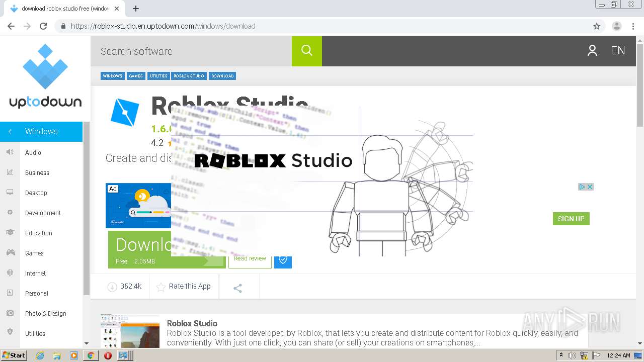Viewport: 644px width, 362px height.
Task: Close the ad with the X icon
Action: pos(590,187)
